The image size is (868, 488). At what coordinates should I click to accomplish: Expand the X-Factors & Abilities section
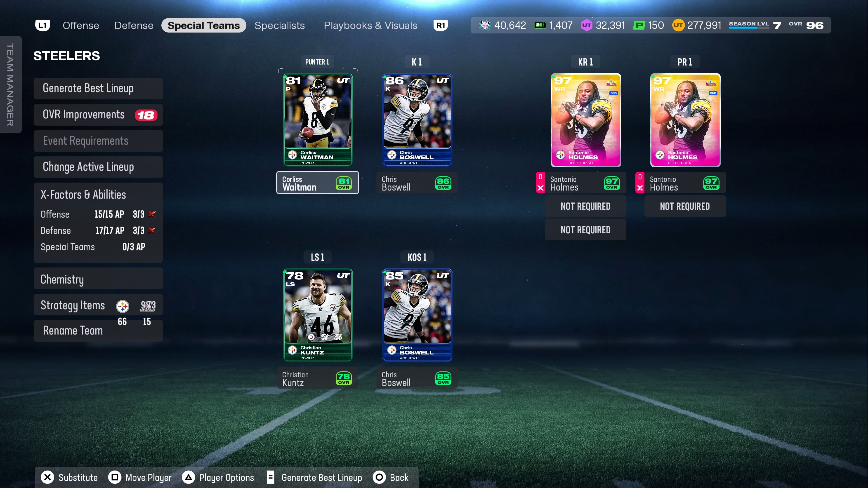coord(83,194)
